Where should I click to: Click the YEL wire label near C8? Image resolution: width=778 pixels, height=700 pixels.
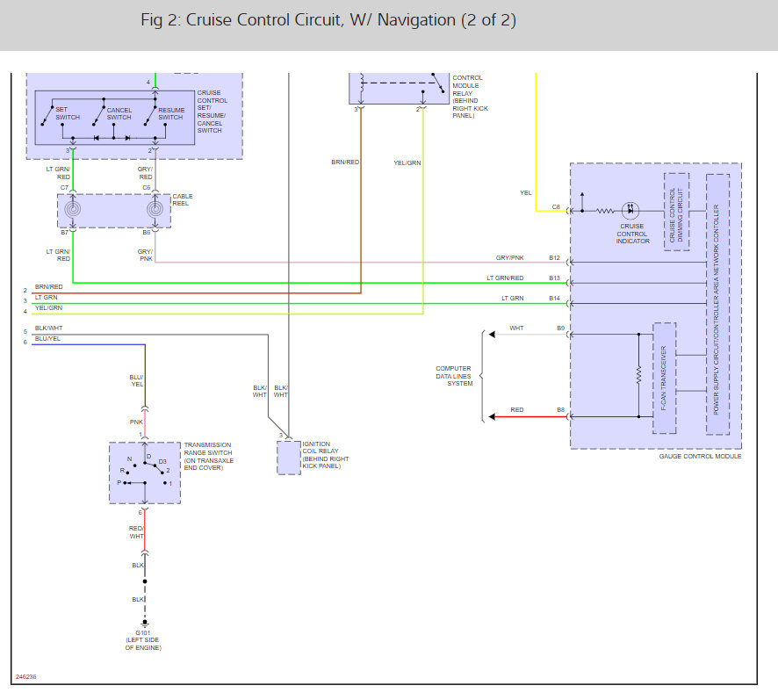tap(525, 192)
